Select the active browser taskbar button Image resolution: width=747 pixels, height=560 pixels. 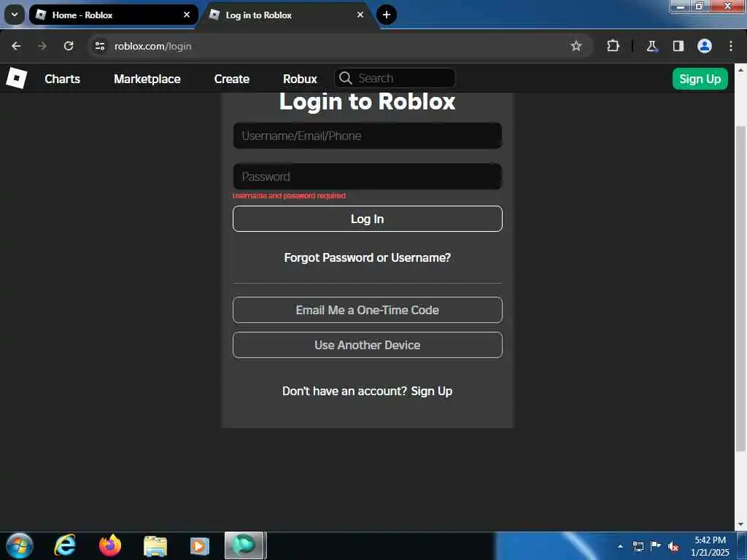coord(245,545)
